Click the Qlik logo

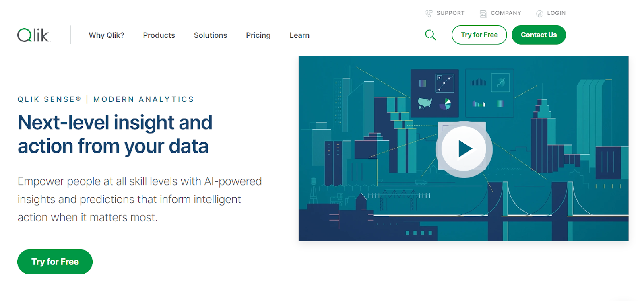(x=33, y=35)
